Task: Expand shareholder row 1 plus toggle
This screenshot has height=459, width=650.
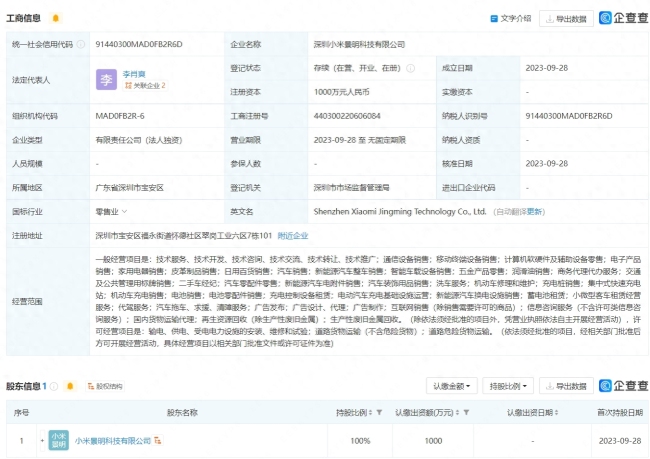Action: [42, 440]
